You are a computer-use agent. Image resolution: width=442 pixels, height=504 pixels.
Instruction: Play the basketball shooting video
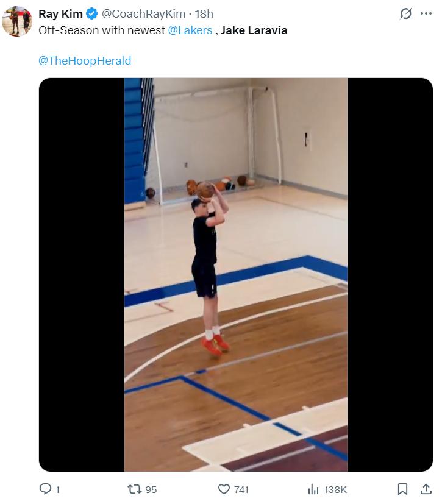236,274
